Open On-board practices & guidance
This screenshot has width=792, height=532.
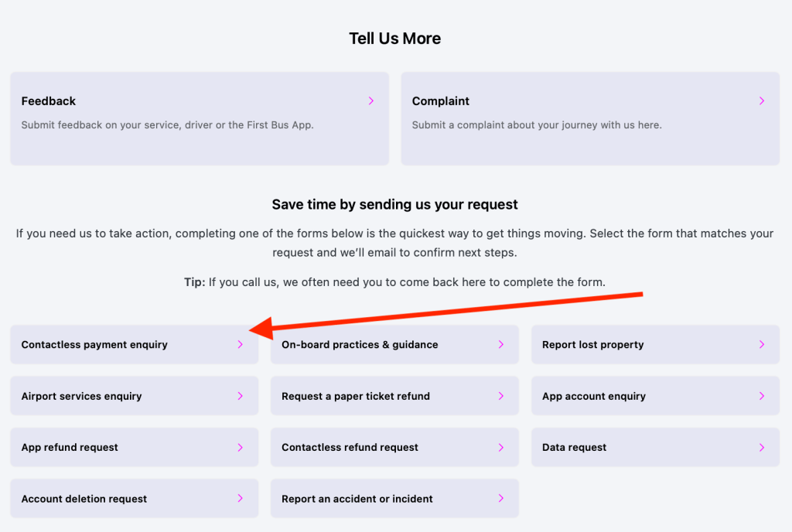point(360,345)
